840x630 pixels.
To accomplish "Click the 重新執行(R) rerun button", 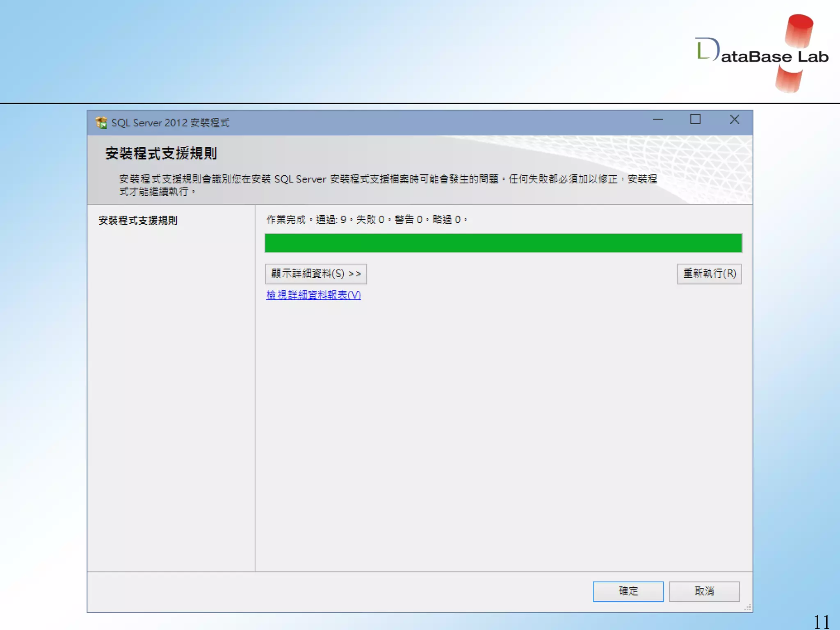I will (709, 274).
